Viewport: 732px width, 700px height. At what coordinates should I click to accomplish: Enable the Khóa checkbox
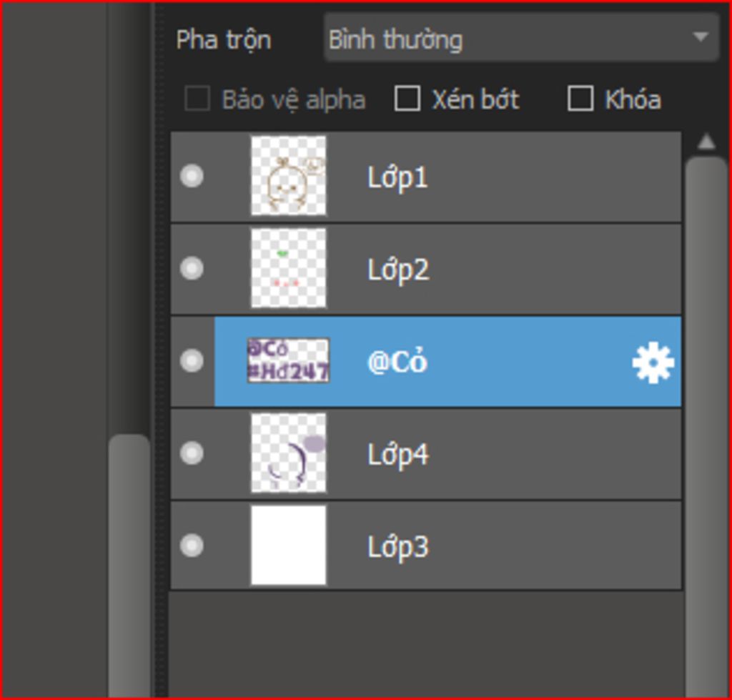(580, 99)
